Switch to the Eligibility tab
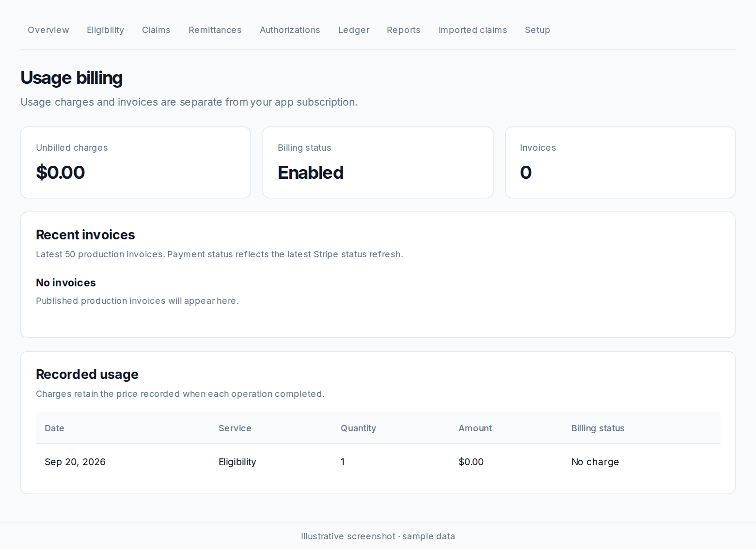 click(x=105, y=30)
